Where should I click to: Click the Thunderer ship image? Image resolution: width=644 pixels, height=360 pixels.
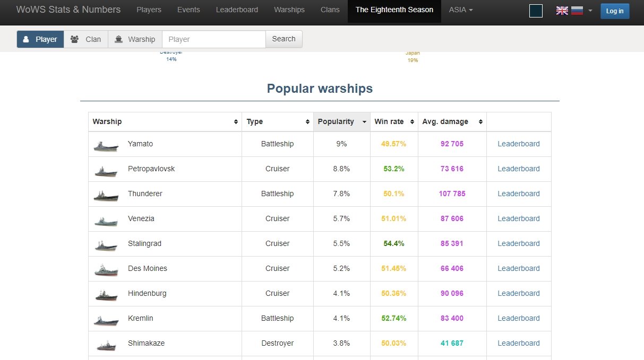(x=106, y=195)
